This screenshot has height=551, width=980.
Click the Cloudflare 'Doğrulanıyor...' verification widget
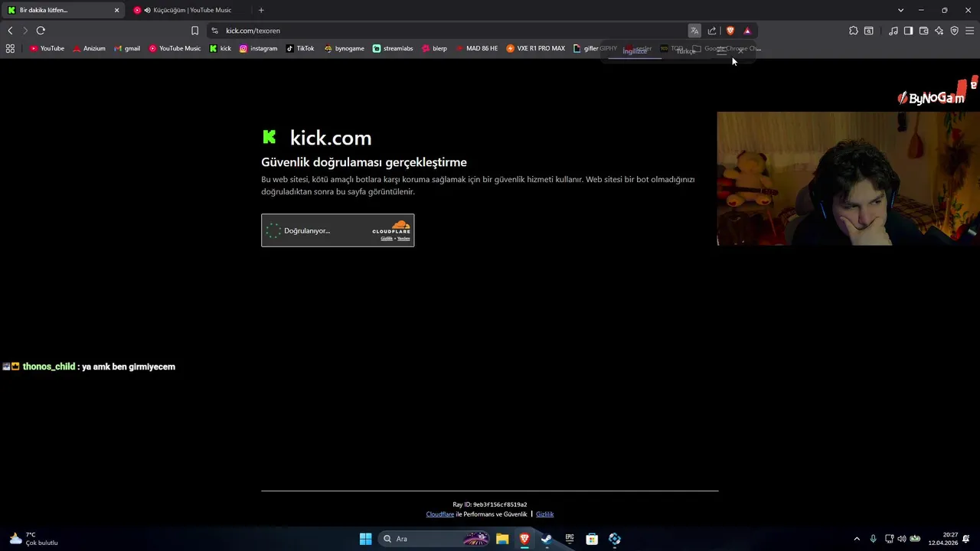(338, 230)
